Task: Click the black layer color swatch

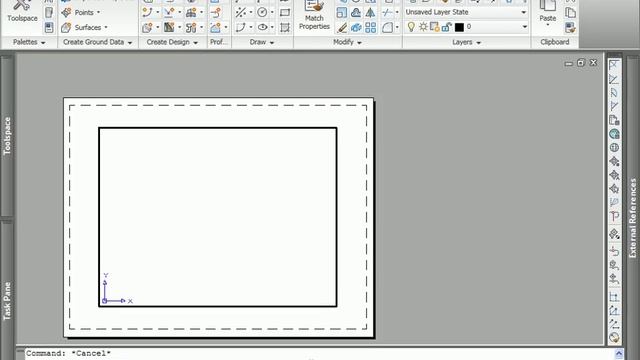Action: (459, 27)
